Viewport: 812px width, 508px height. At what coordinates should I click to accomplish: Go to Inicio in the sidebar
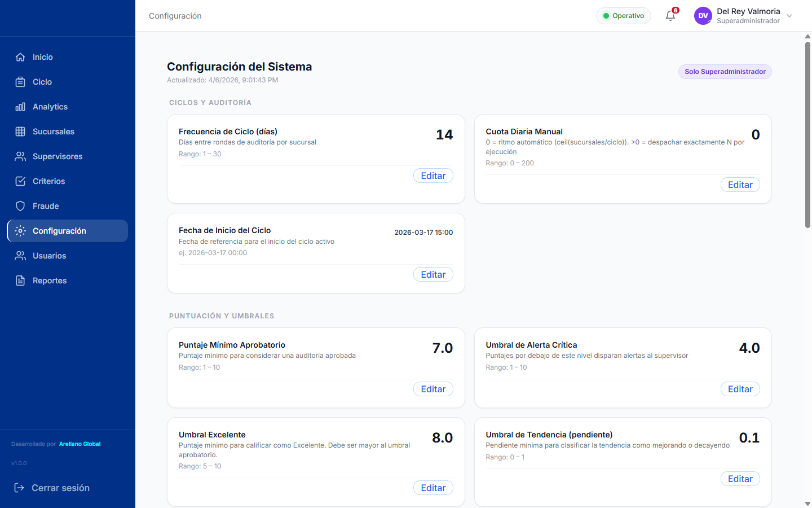(67, 57)
